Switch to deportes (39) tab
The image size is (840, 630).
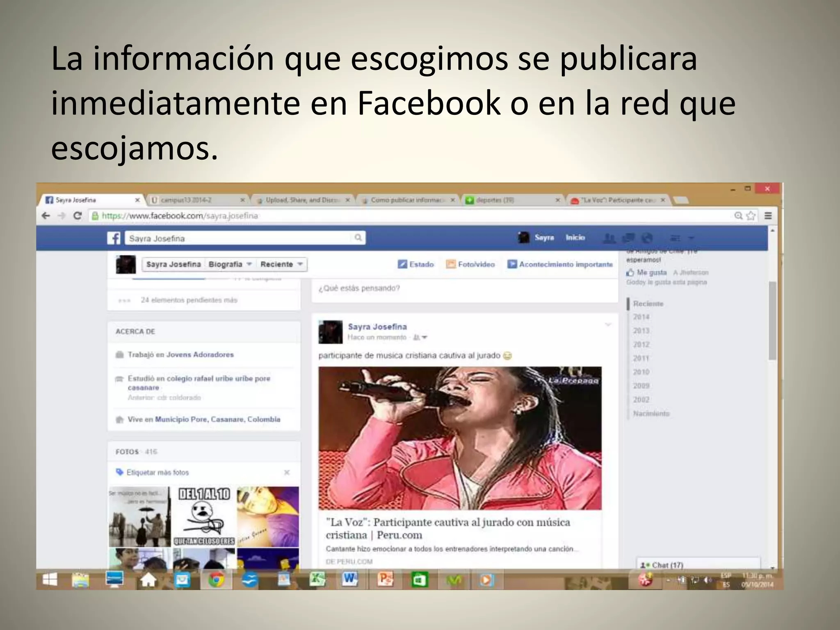tap(512, 200)
